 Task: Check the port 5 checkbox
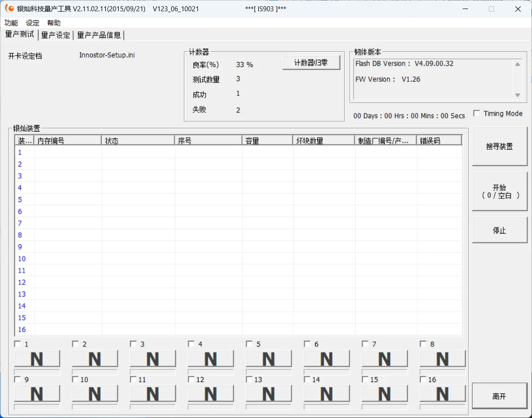[x=249, y=344]
